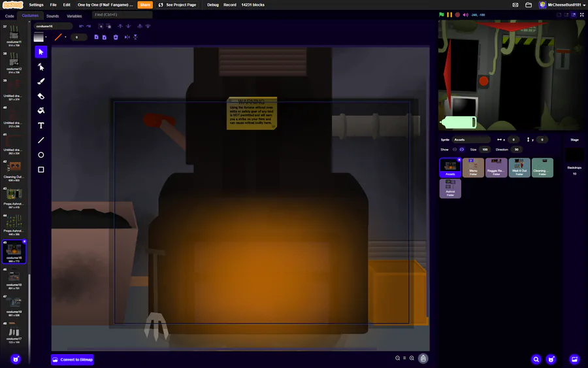The width and height of the screenshot is (588, 368).
Task: Switch to the Variables tab
Action: tap(74, 16)
